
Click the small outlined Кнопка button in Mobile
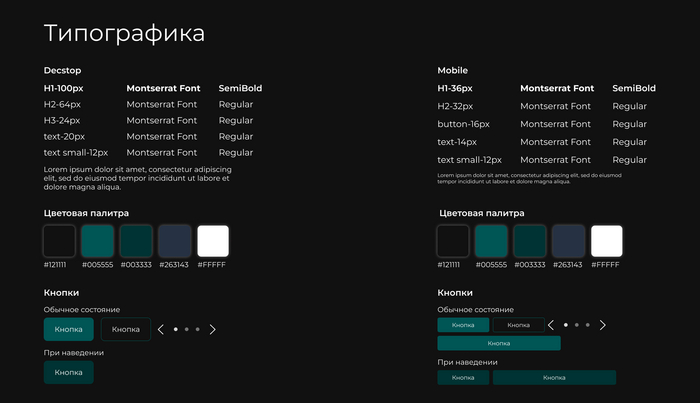[x=518, y=325]
